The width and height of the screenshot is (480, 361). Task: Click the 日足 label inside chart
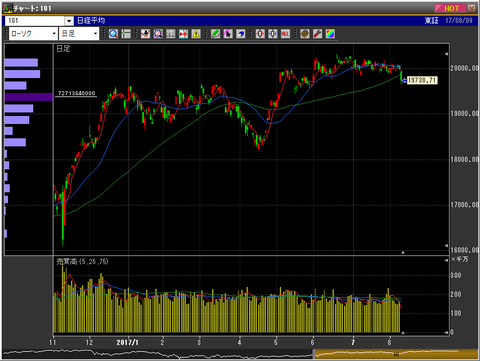pyautogui.click(x=63, y=49)
